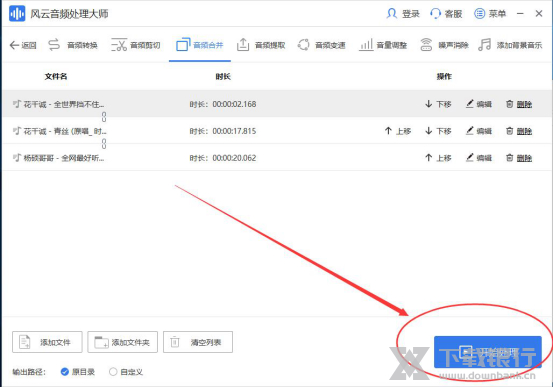This screenshot has width=554, height=388.
Task: Select file name 杨烁哥哥 - 全网最好听...
Action: [64, 158]
